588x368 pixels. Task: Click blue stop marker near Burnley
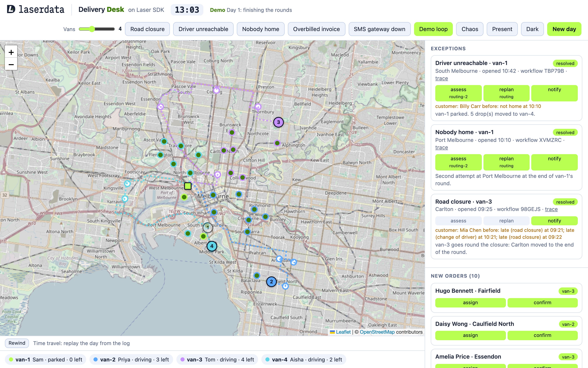265,217
